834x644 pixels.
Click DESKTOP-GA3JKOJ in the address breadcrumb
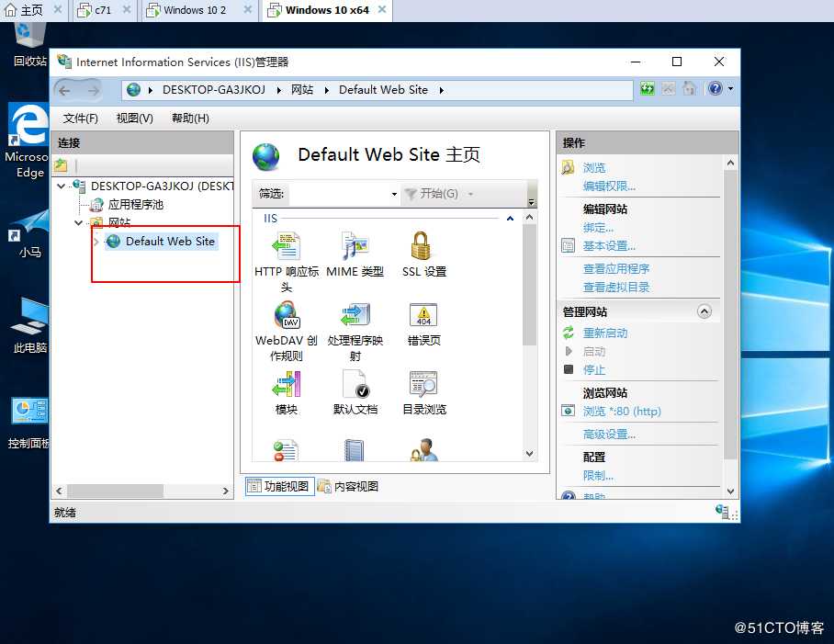[x=214, y=90]
